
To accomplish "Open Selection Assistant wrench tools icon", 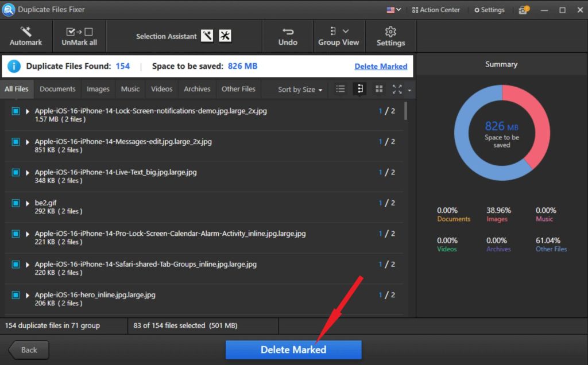I will [225, 36].
